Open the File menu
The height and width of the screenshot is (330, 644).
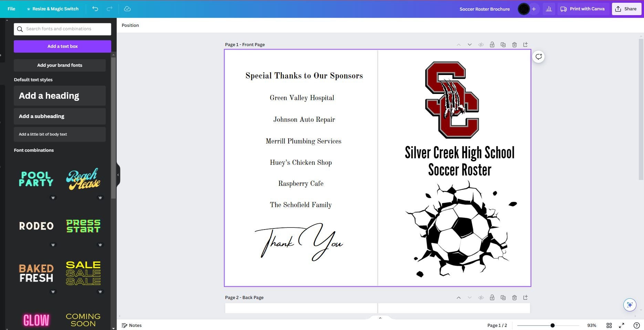(x=11, y=9)
